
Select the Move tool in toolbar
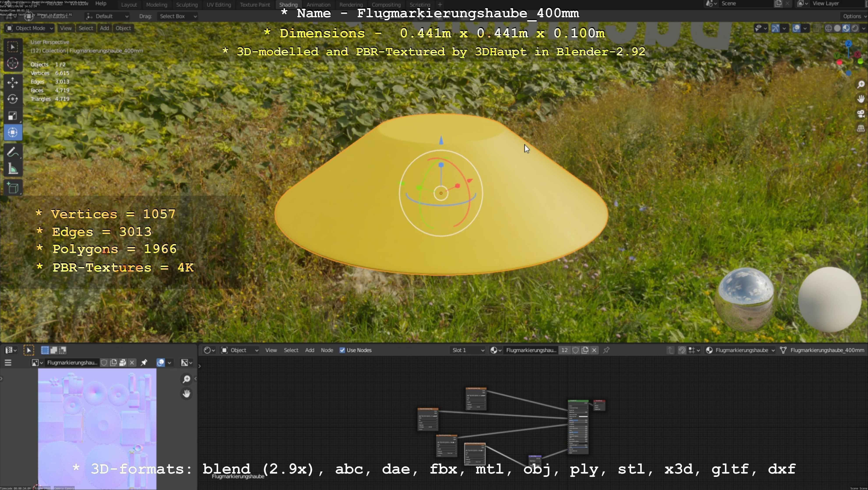click(12, 83)
